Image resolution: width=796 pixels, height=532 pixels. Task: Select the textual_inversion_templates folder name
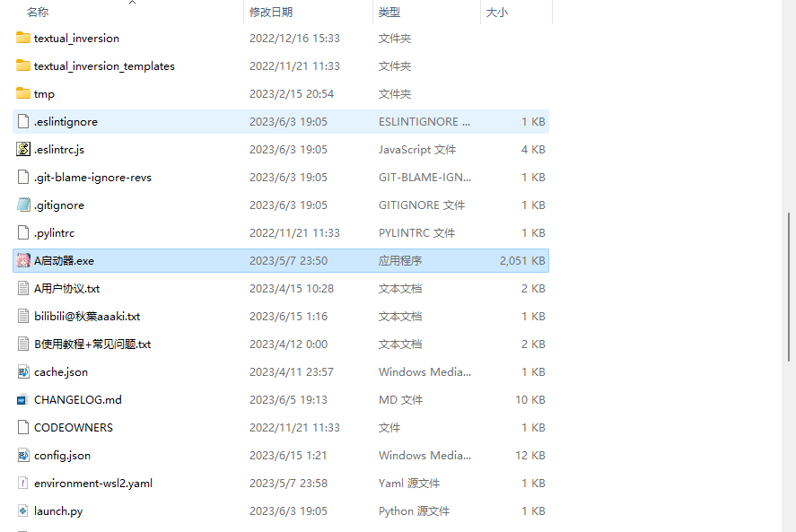(104, 66)
